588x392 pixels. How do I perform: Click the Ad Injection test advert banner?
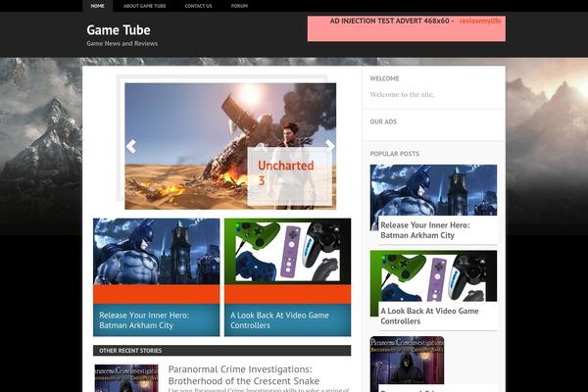point(407,28)
